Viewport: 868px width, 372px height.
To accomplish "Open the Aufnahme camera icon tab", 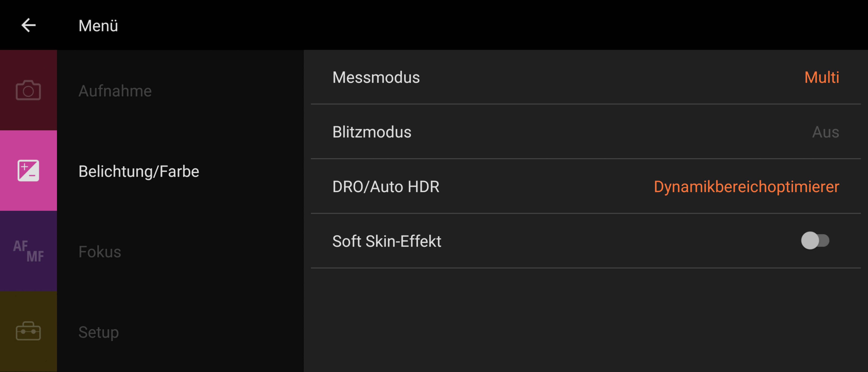I will pos(28,90).
